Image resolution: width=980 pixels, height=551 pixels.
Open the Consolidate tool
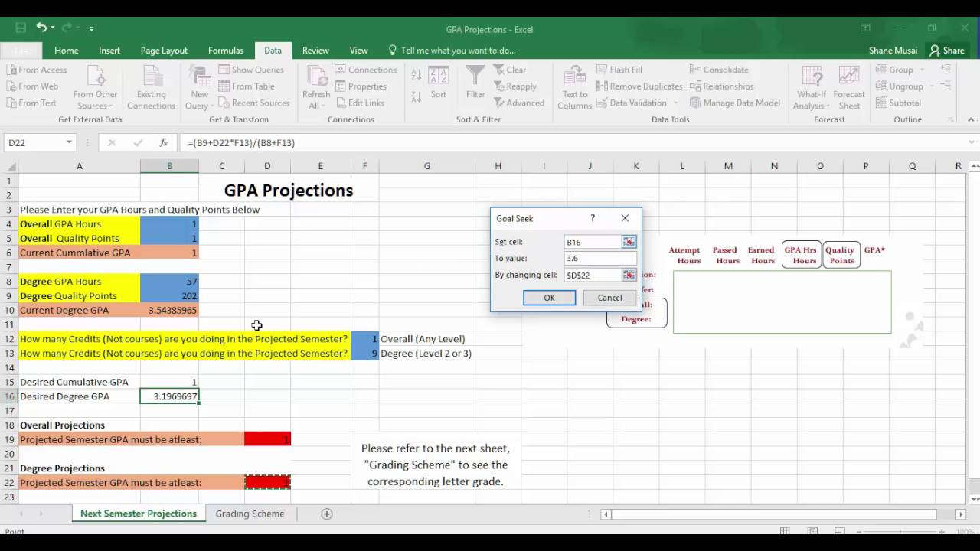click(x=718, y=69)
